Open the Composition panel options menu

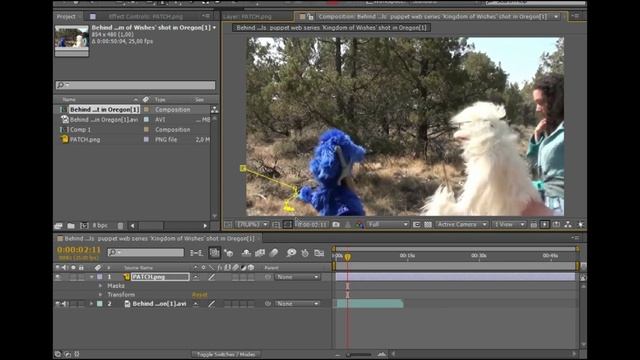[x=576, y=16]
